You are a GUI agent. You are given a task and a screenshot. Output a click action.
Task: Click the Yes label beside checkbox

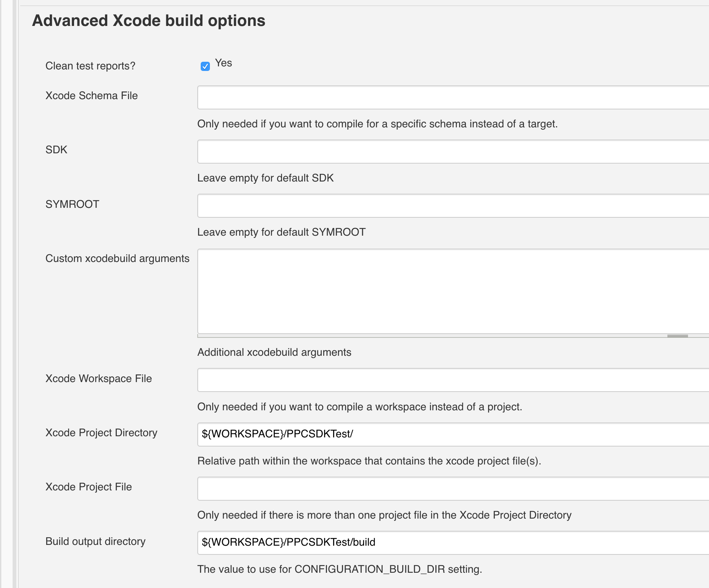(223, 63)
